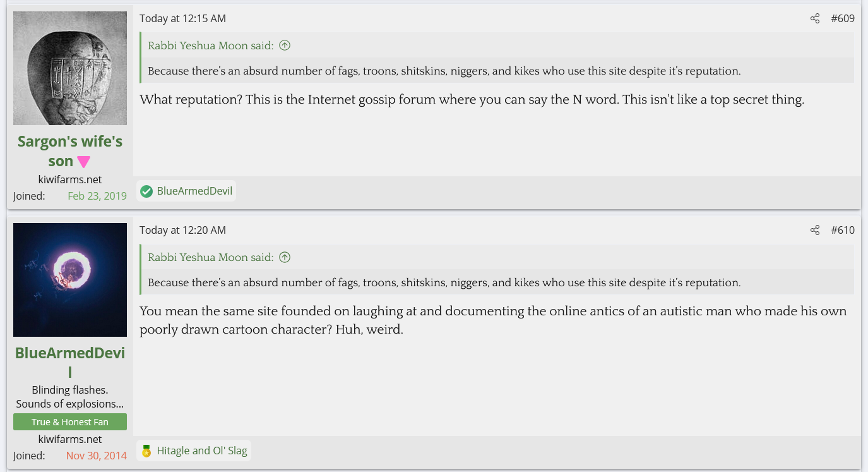Screen dimensions: 868x472
Task: Click the Today at 12:15 AM timestamp
Action: pyautogui.click(x=182, y=18)
